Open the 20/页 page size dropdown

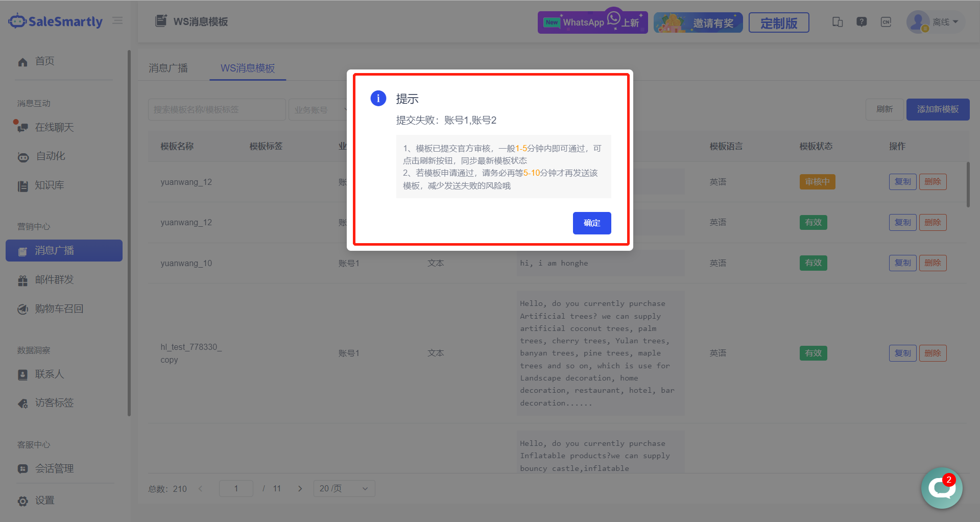[x=344, y=489]
